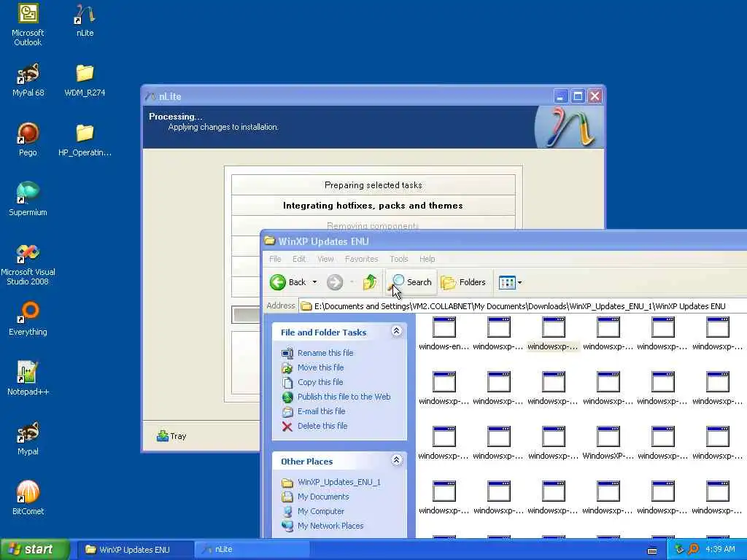Open the View menu
747x560 pixels.
(325, 259)
